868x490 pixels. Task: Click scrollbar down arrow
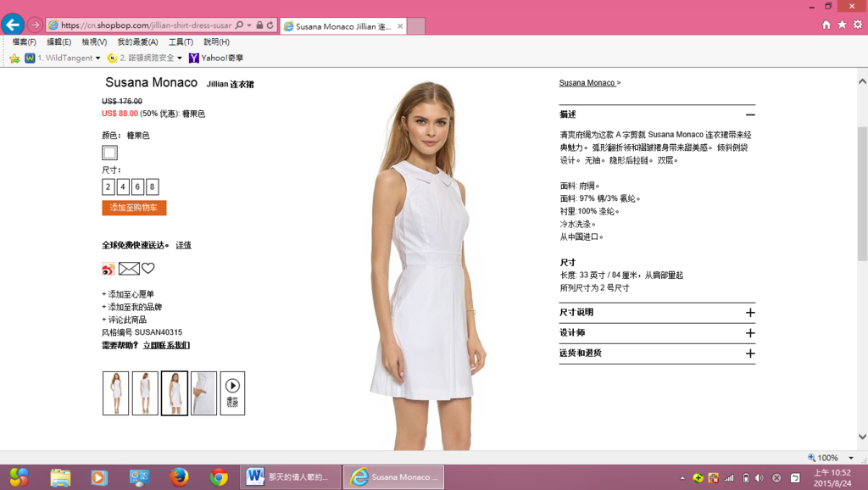tap(862, 437)
